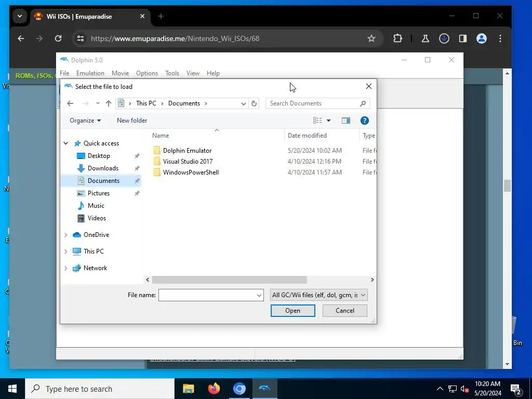Click the File name input field
532x399 pixels.
[x=207, y=295]
